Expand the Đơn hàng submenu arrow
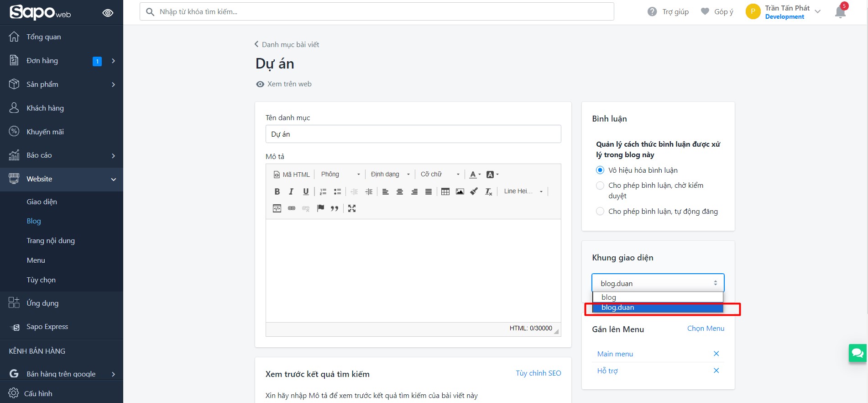Image resolution: width=868 pixels, height=403 pixels. pyautogui.click(x=113, y=61)
